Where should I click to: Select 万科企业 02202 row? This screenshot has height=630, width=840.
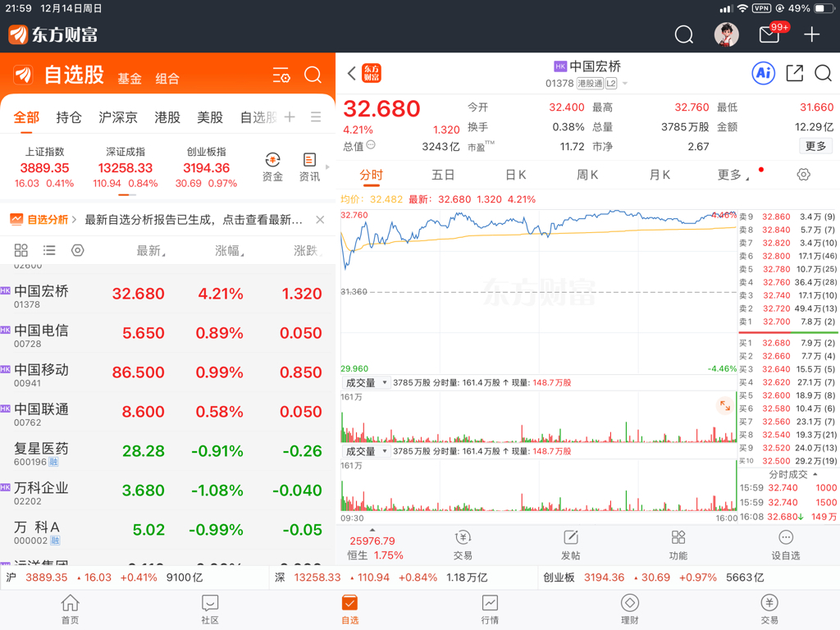[167, 491]
